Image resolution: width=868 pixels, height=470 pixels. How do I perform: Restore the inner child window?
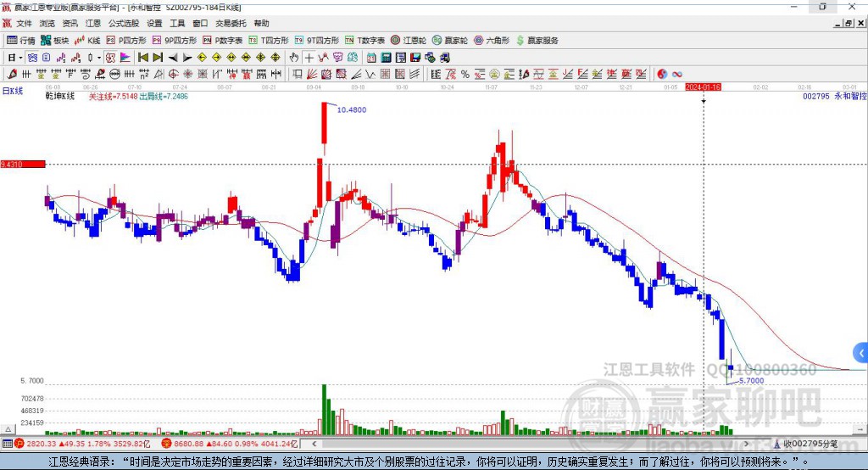point(849,23)
